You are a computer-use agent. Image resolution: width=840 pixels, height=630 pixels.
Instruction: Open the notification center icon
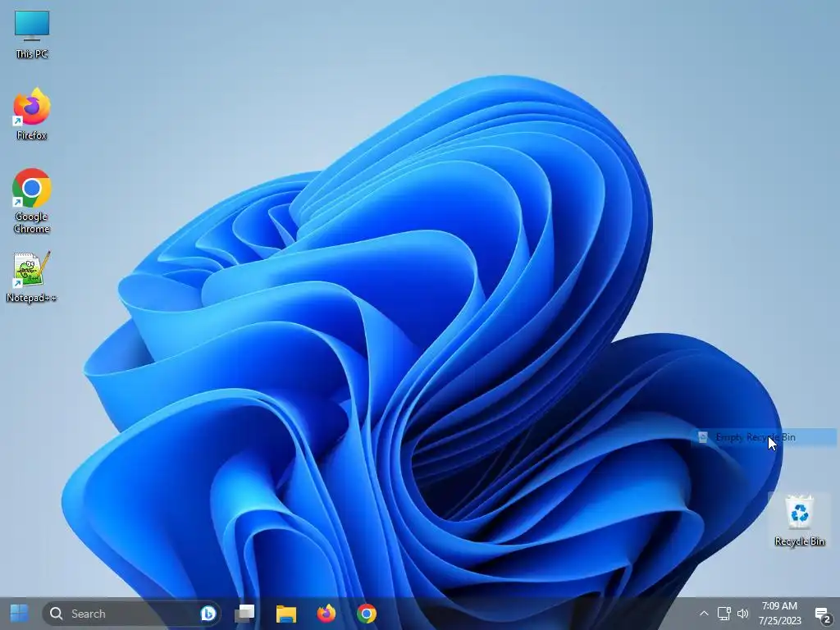(823, 614)
